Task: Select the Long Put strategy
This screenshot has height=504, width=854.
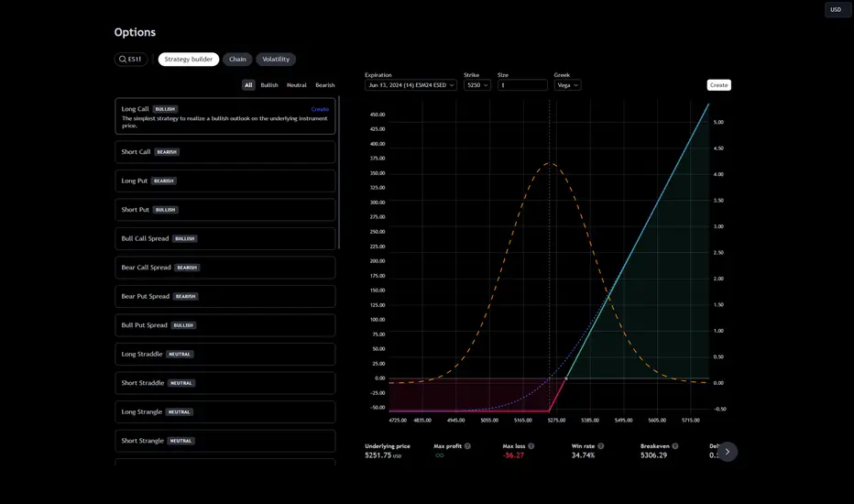Action: point(224,181)
